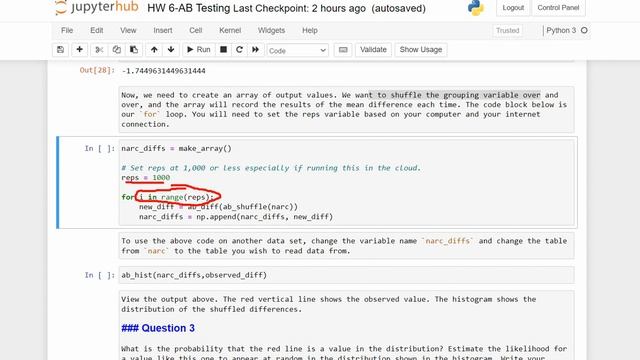Image resolution: width=640 pixels, height=360 pixels.
Task: Copy selected cells icon
Action: click(x=116, y=50)
